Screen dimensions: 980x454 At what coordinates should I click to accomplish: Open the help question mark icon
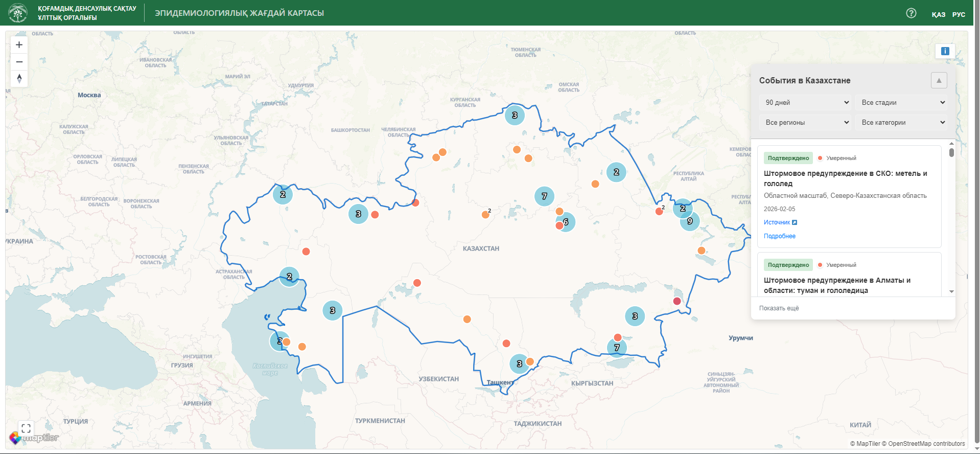pyautogui.click(x=911, y=13)
